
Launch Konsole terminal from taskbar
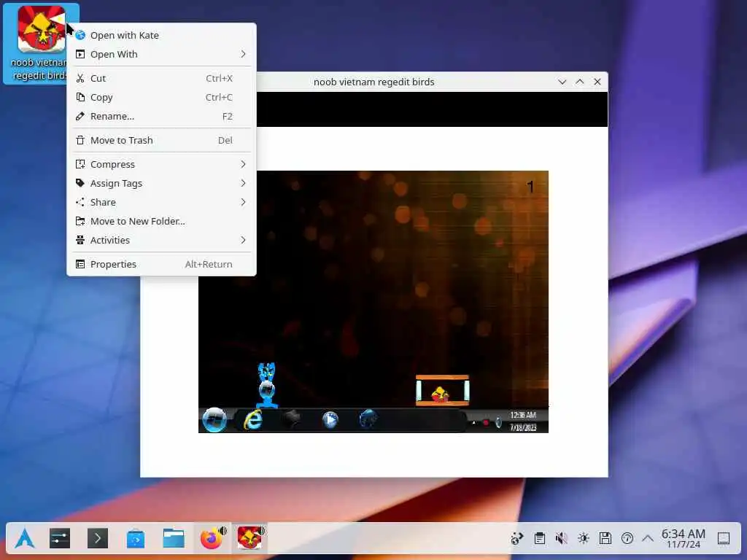click(98, 539)
